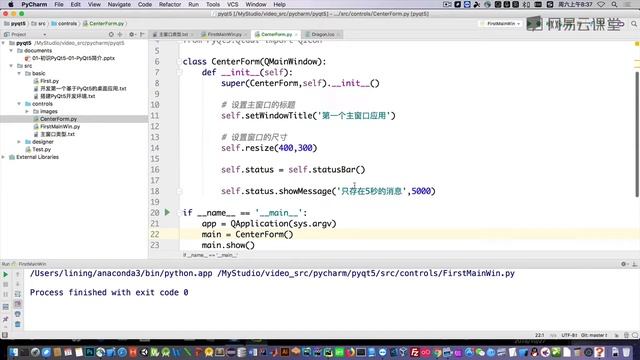
Task: Click the hide Project panel icon
Action: (x=142, y=34)
